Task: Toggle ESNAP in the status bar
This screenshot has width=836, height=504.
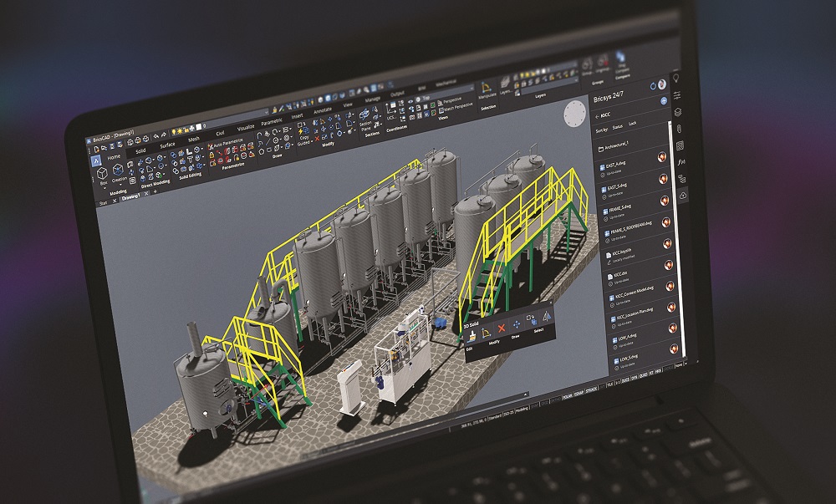Action: pos(579,391)
